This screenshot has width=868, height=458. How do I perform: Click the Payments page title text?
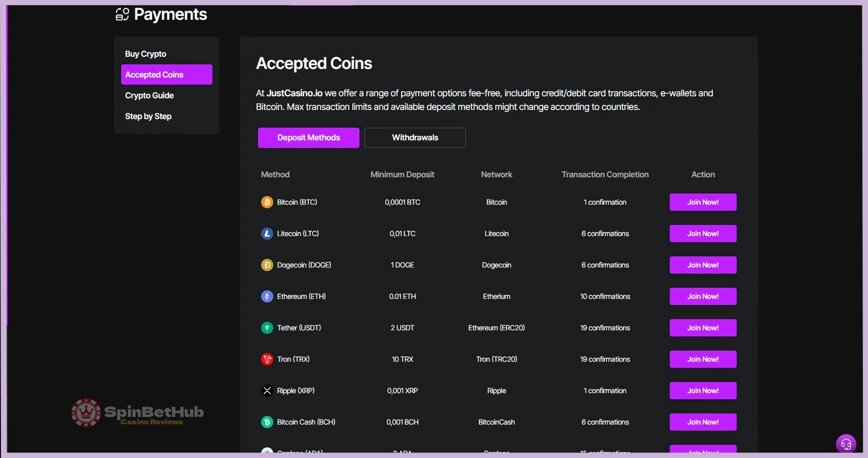pyautogui.click(x=171, y=14)
